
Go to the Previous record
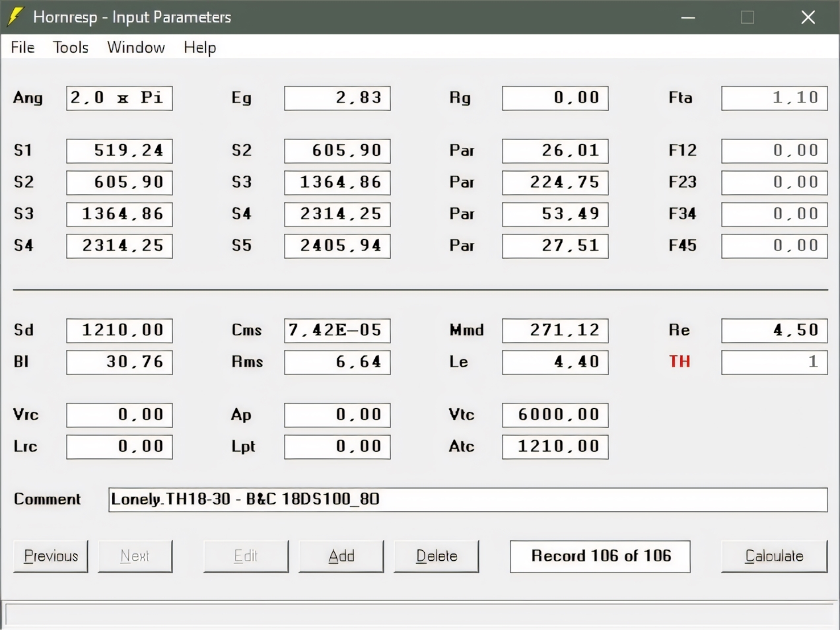click(51, 556)
